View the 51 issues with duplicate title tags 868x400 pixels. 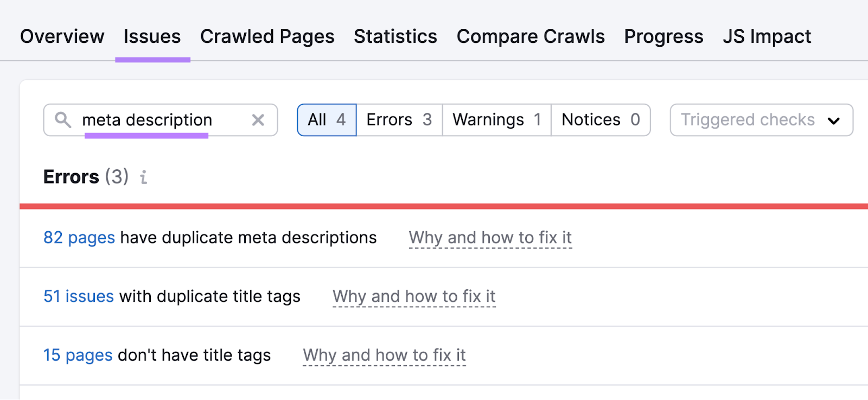[78, 296]
